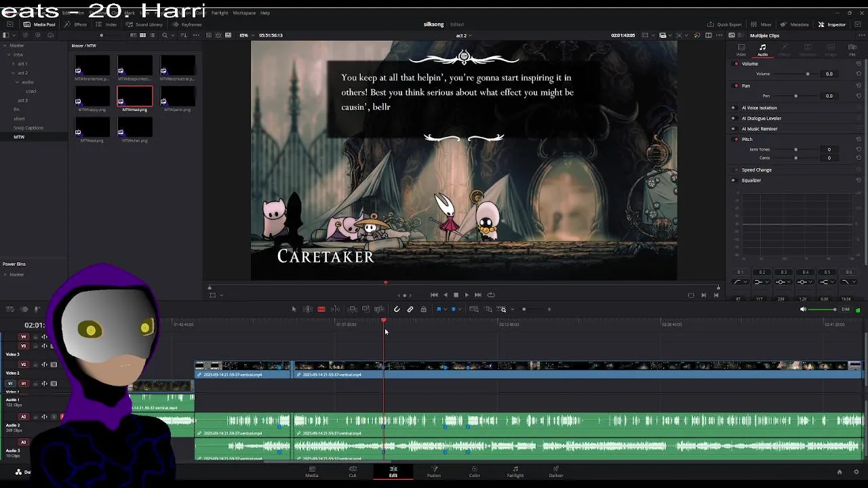This screenshot has width=868, height=488.
Task: Open the Metadata panel
Action: (x=795, y=24)
